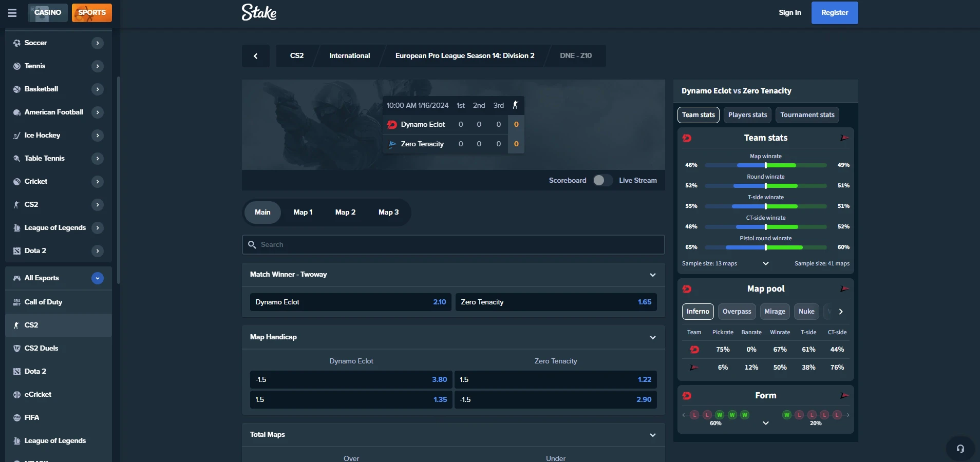Click Zero Tenacity logo in Form header
Image resolution: width=980 pixels, height=462 pixels.
[x=844, y=396]
